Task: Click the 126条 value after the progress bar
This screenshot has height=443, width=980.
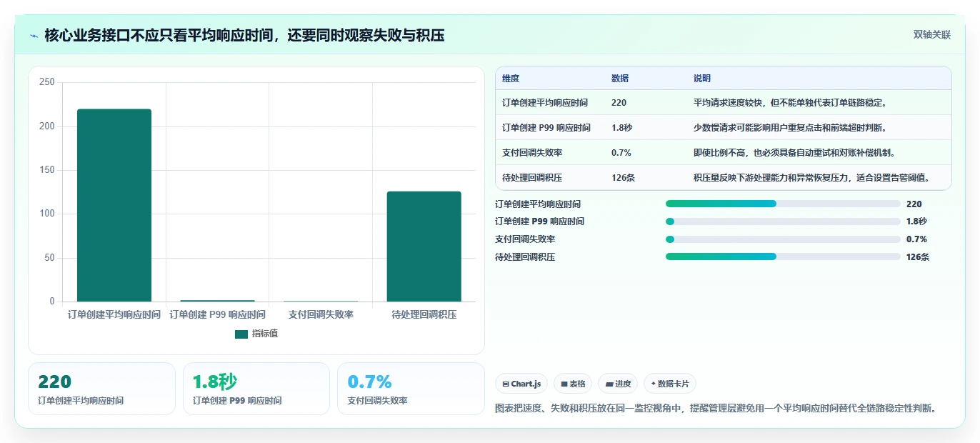Action: (918, 257)
